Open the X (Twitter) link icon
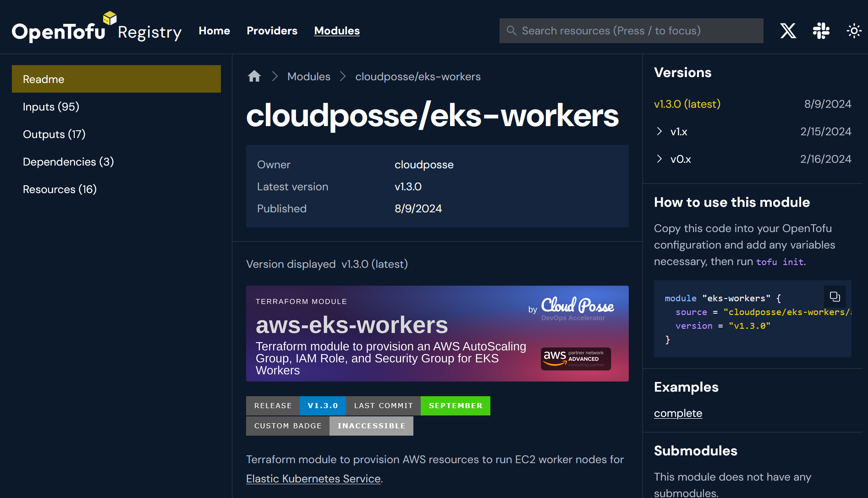This screenshot has width=868, height=498. [788, 31]
